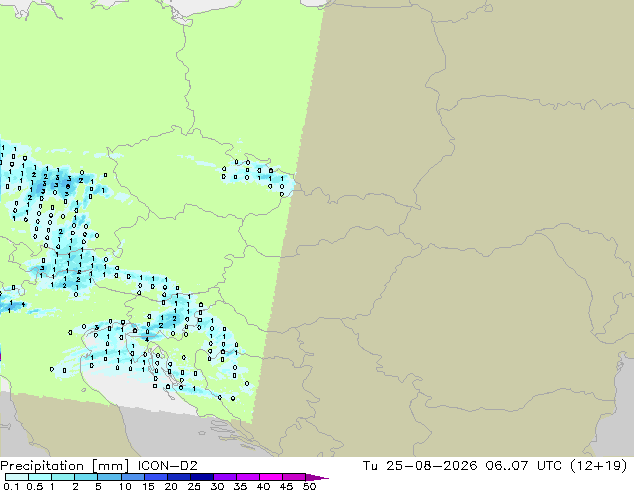Pick the 15 mm blue legend swatch
This screenshot has width=634, height=490.
tap(155, 477)
